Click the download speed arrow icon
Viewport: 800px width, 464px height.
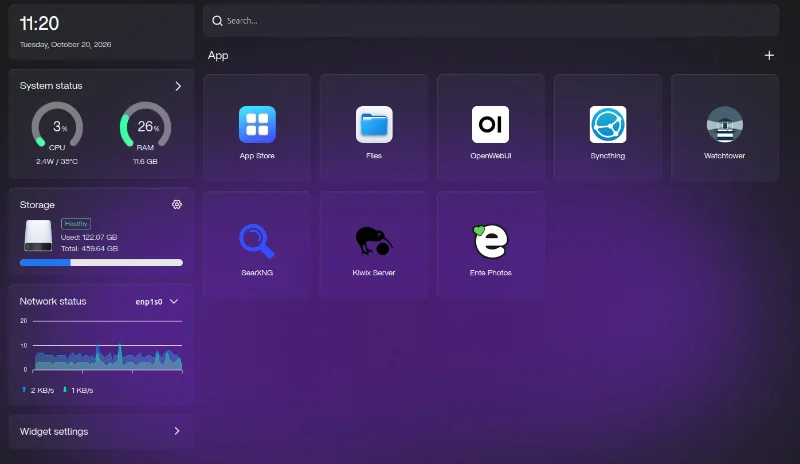[65, 389]
